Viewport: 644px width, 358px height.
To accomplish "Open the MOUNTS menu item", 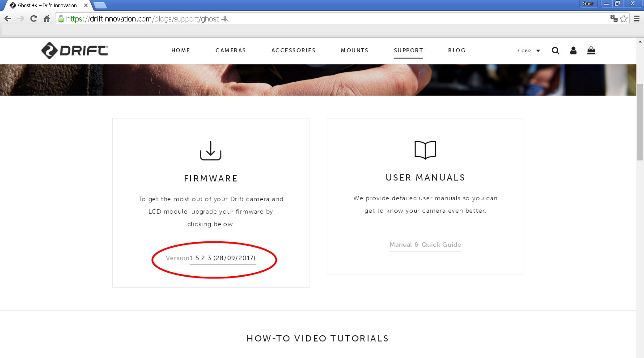I will tap(355, 51).
